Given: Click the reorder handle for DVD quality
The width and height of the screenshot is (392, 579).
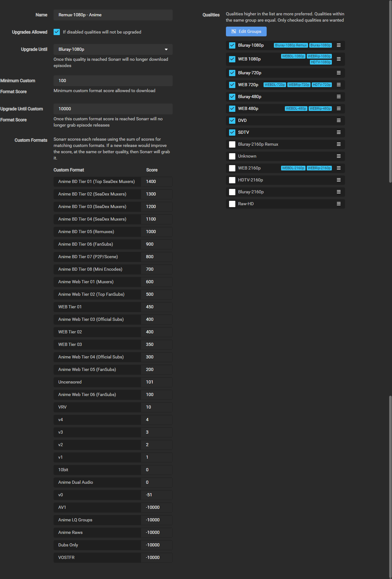Looking at the screenshot, I should 338,121.
